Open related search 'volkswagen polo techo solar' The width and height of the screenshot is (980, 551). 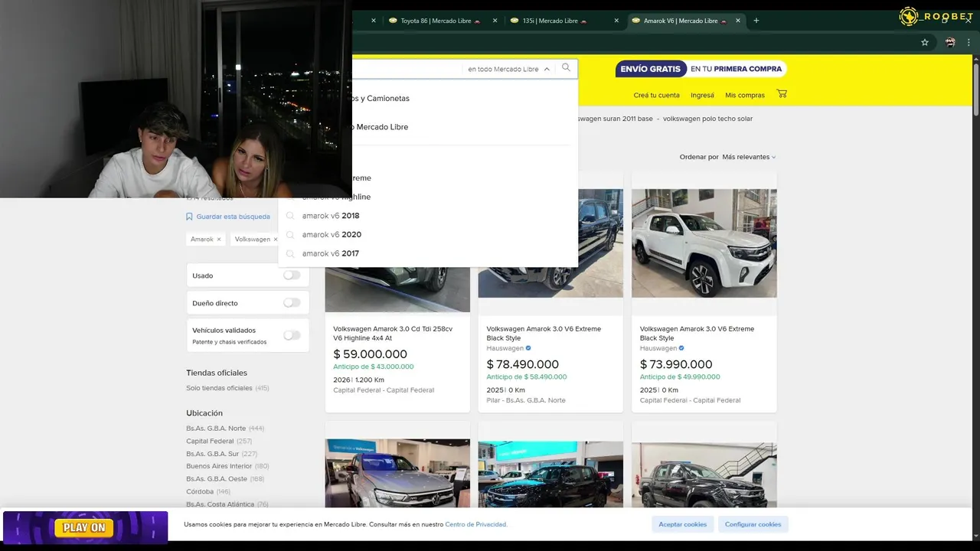point(707,119)
